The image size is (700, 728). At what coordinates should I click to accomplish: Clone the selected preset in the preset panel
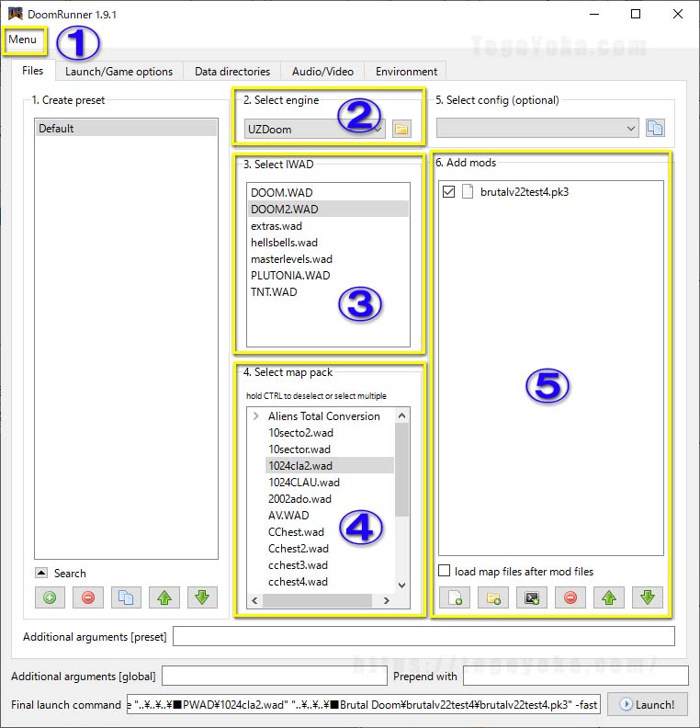pyautogui.click(x=127, y=597)
